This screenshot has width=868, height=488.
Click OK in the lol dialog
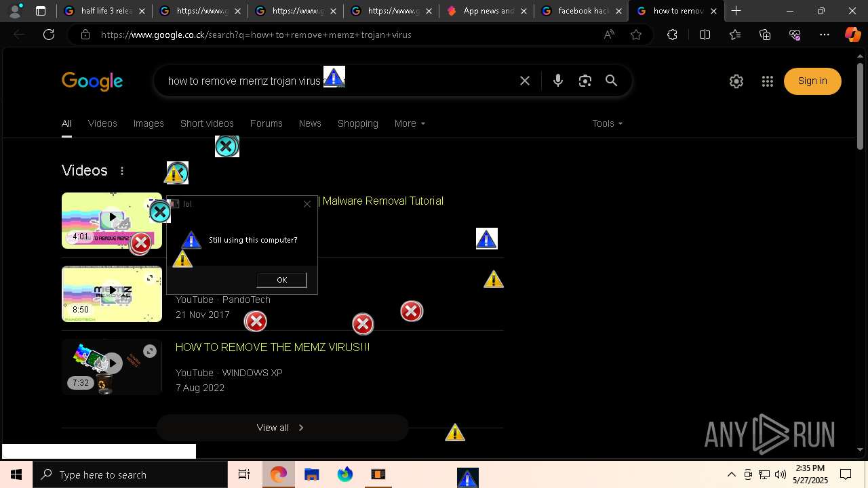[281, 280]
